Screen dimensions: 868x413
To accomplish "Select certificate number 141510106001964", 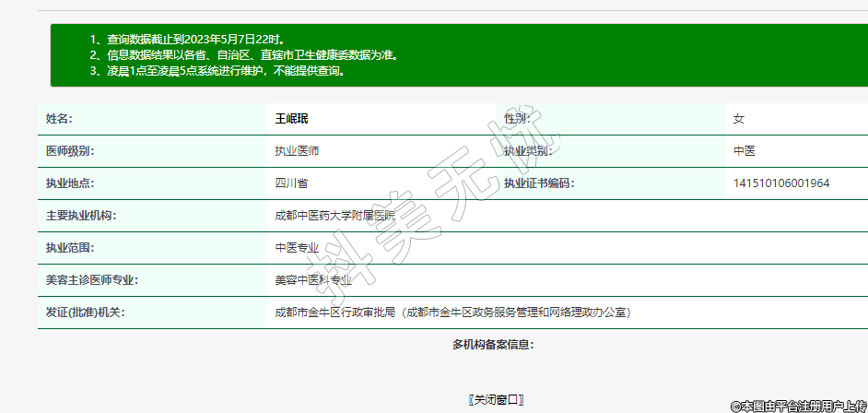I will coord(780,183).
